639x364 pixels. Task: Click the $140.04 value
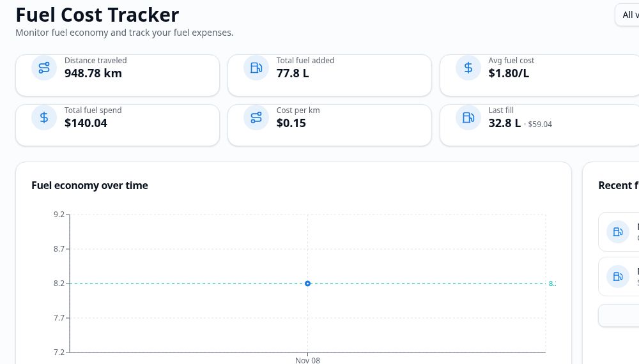tap(86, 123)
